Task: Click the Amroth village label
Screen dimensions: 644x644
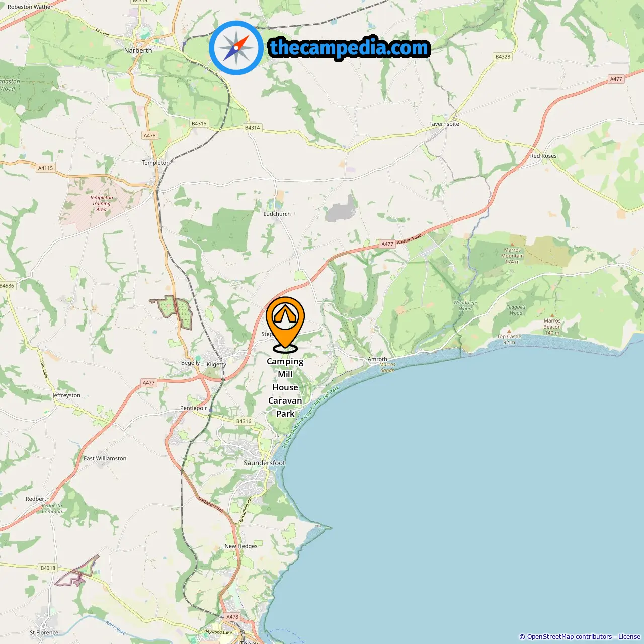Action: [377, 359]
